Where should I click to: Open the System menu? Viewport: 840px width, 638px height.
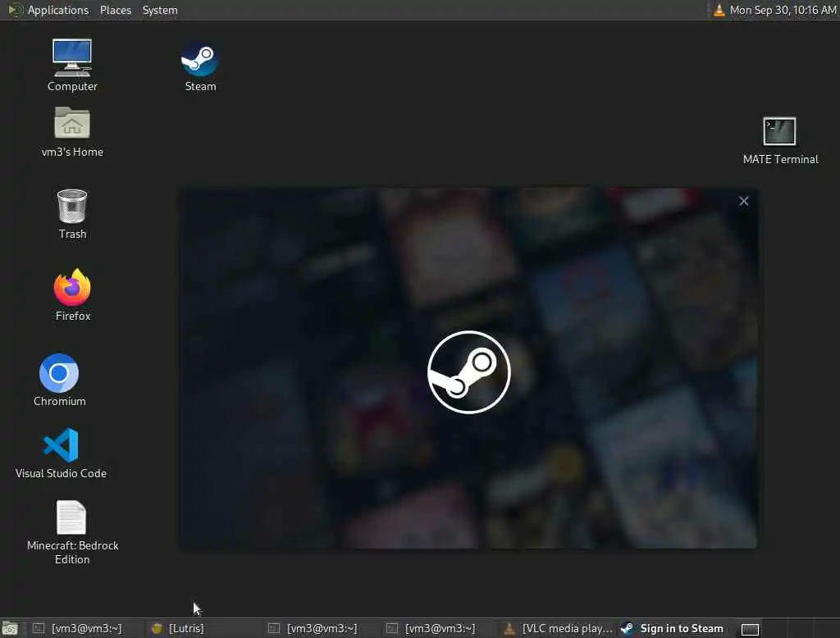click(160, 10)
